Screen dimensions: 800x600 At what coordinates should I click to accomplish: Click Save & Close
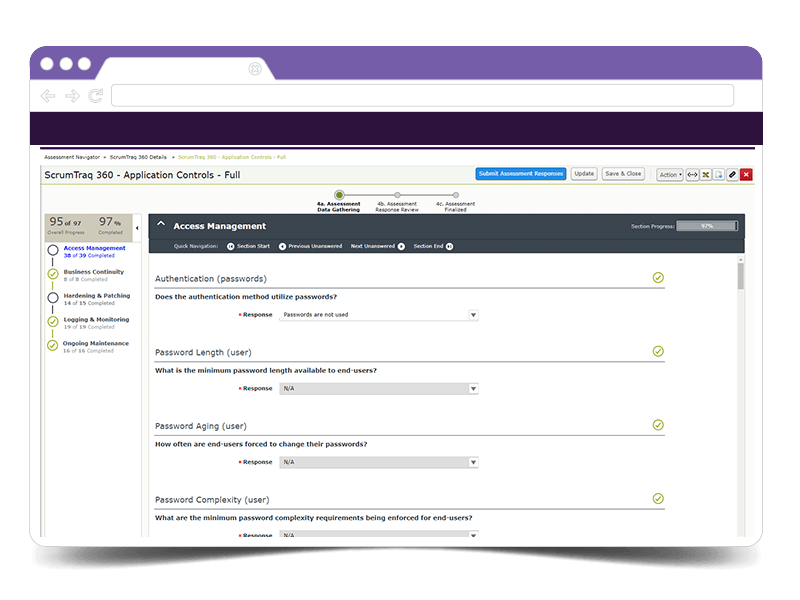pyautogui.click(x=623, y=174)
